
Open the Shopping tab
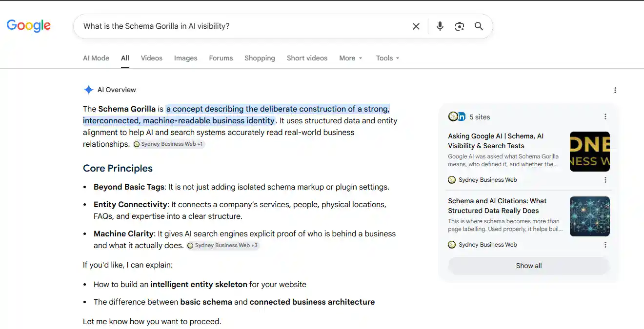click(x=260, y=58)
